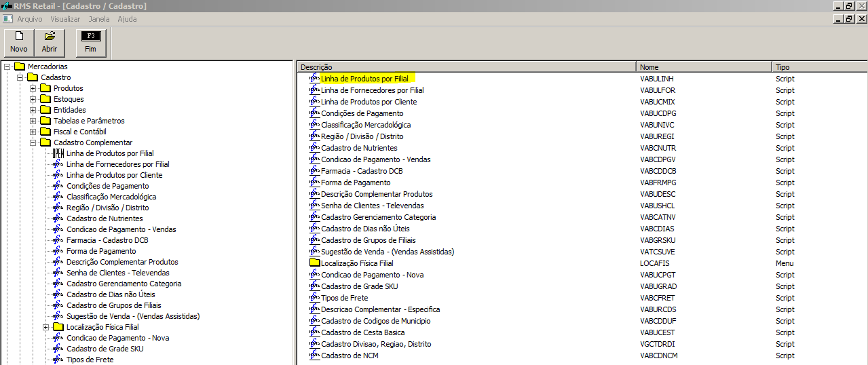The image size is (868, 365).
Task: Click script icon of Cadastro de Codigos de Municipio in list
Action: pyautogui.click(x=314, y=321)
